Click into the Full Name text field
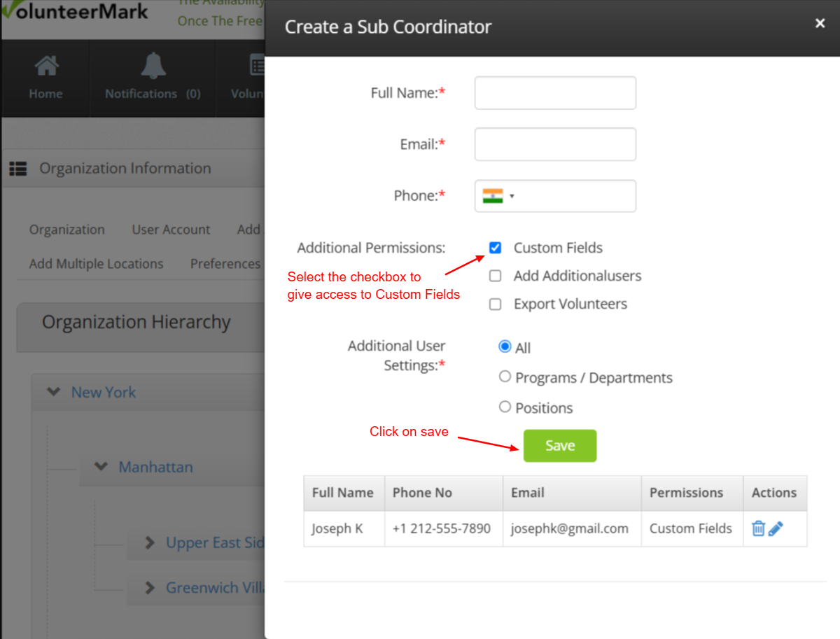The height and width of the screenshot is (639, 840). tap(555, 93)
